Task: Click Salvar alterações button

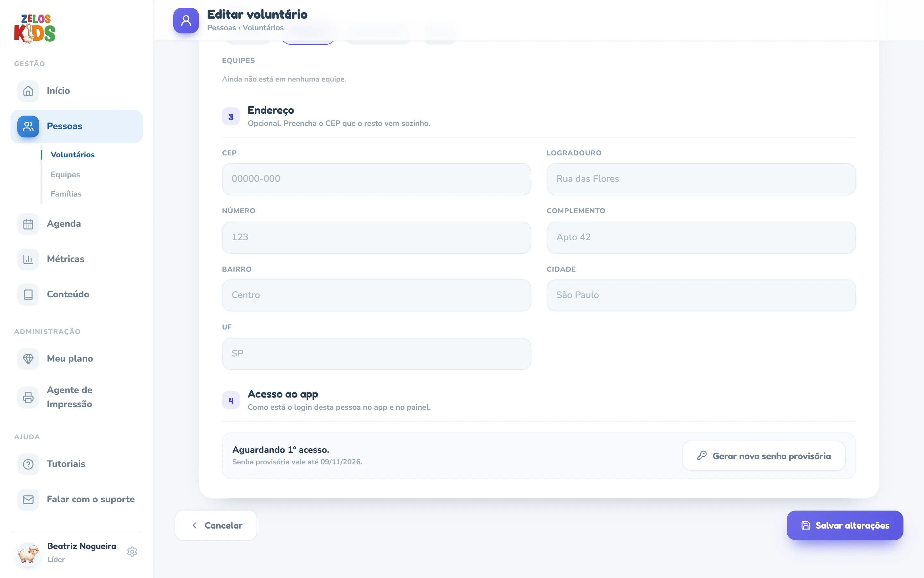Action: [x=845, y=525]
